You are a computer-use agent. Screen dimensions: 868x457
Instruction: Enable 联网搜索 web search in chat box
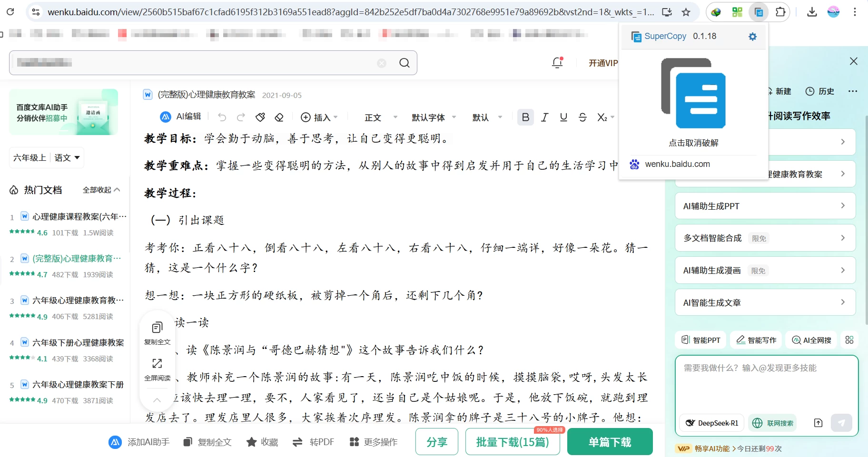772,423
